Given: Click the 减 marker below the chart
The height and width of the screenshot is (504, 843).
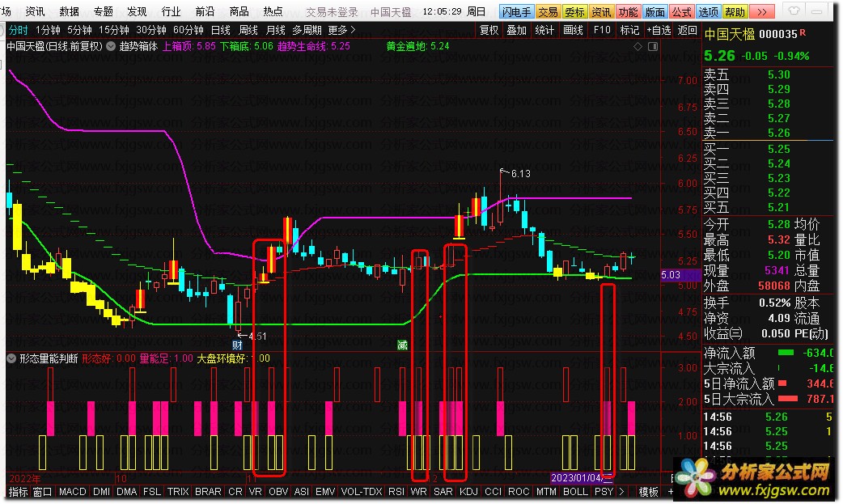Looking at the screenshot, I should (402, 345).
